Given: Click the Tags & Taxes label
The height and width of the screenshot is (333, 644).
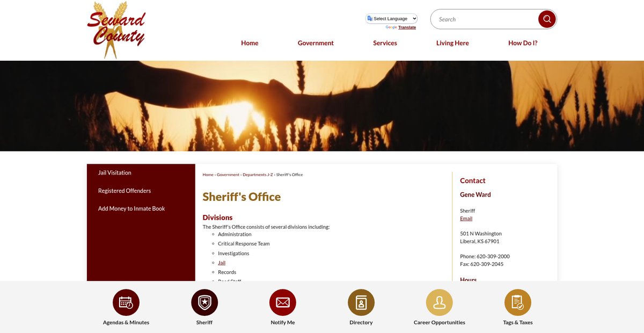Looking at the screenshot, I should [x=518, y=322].
